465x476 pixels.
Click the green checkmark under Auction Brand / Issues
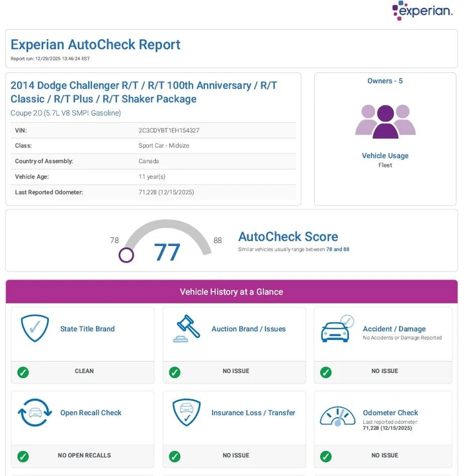(x=175, y=372)
